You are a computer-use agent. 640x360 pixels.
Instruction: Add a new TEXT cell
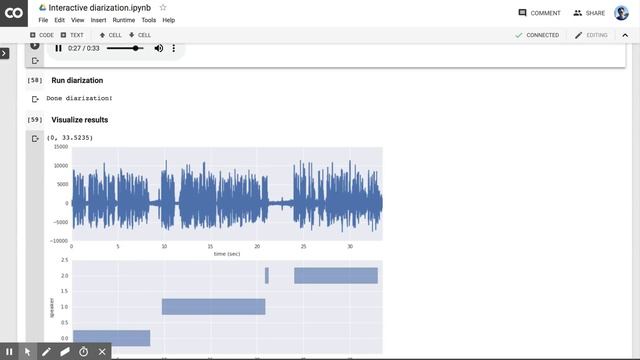click(x=72, y=35)
